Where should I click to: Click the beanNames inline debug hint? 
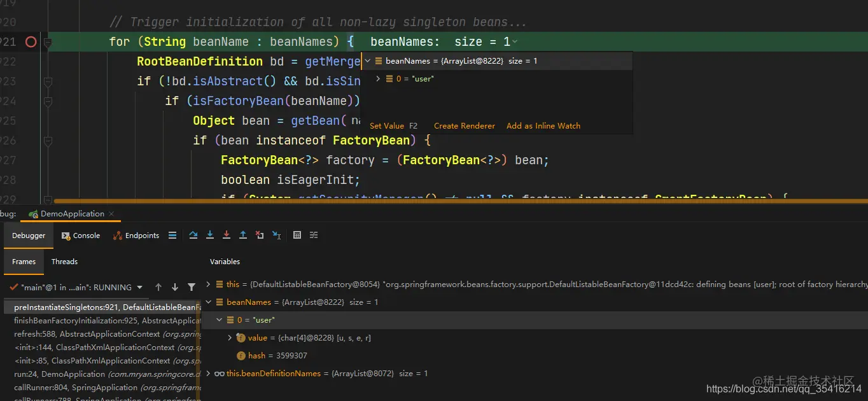tap(444, 42)
